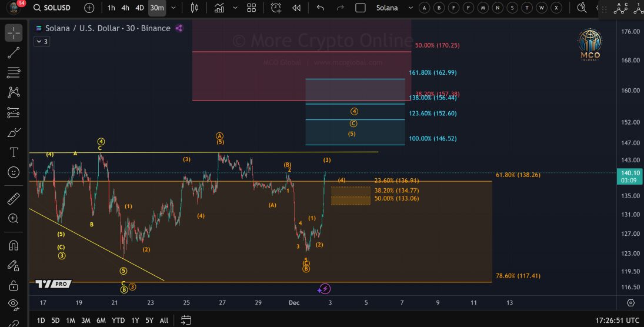Expand the collapsed indicators legend showing 3

coord(42,41)
